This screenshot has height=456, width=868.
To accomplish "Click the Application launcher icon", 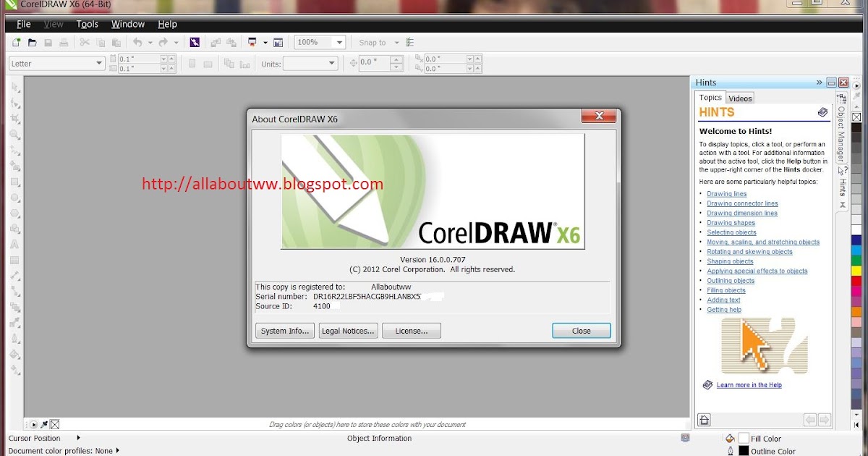I will [252, 43].
